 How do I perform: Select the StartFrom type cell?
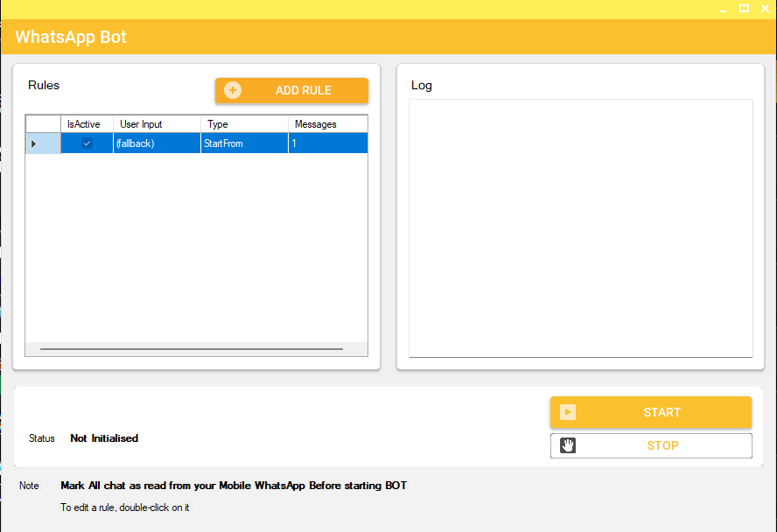pos(244,143)
